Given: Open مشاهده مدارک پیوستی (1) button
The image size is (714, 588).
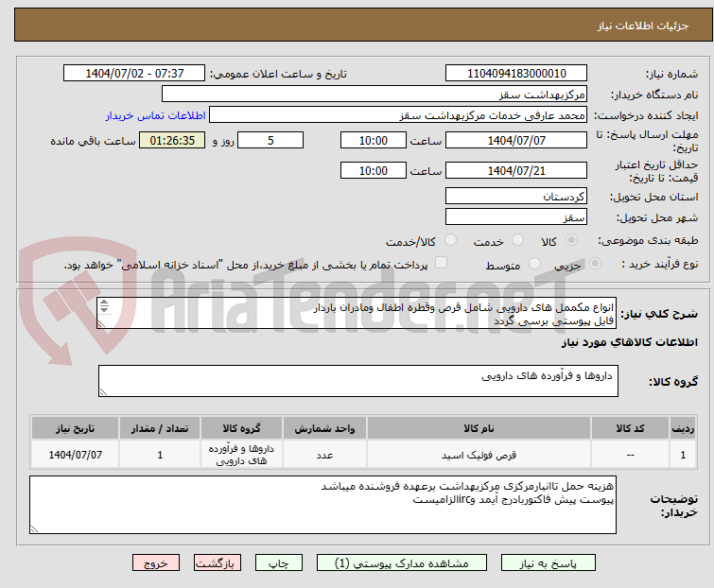Looking at the screenshot, I should click(x=402, y=563).
